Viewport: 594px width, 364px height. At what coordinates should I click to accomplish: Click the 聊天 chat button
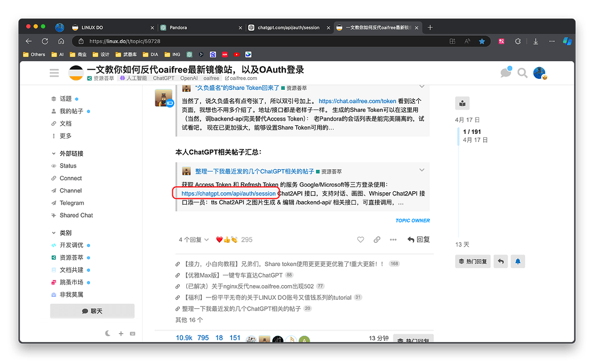[92, 311]
